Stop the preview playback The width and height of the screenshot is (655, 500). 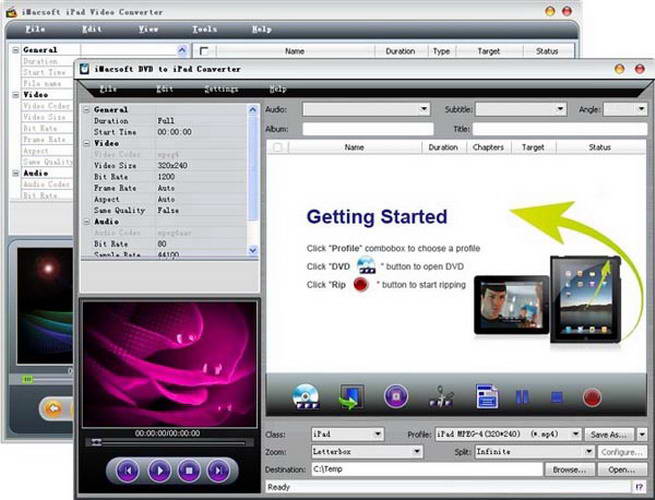[x=189, y=471]
